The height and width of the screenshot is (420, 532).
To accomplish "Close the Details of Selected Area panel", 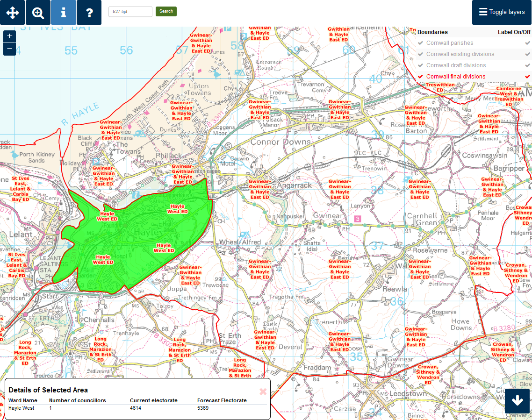I will (x=263, y=392).
